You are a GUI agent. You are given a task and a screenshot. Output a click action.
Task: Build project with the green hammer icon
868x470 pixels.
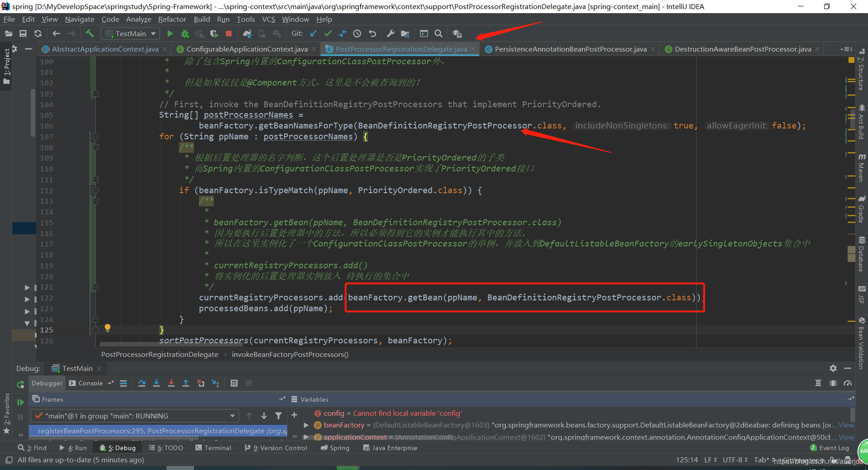[x=90, y=33]
